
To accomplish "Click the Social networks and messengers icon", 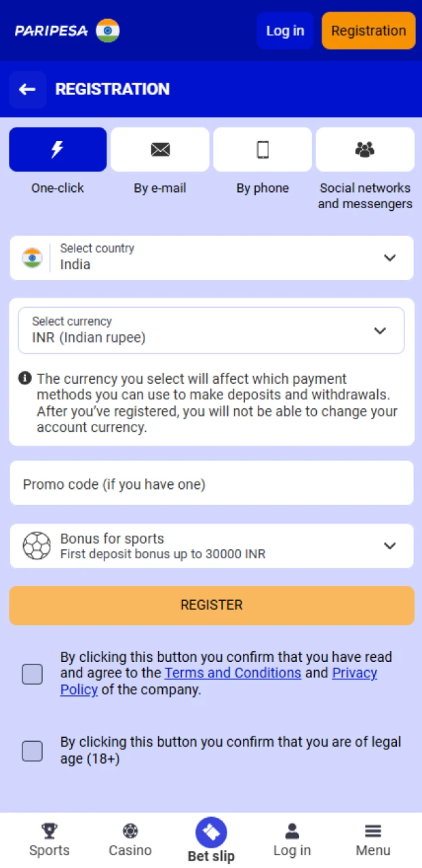I will (365, 149).
